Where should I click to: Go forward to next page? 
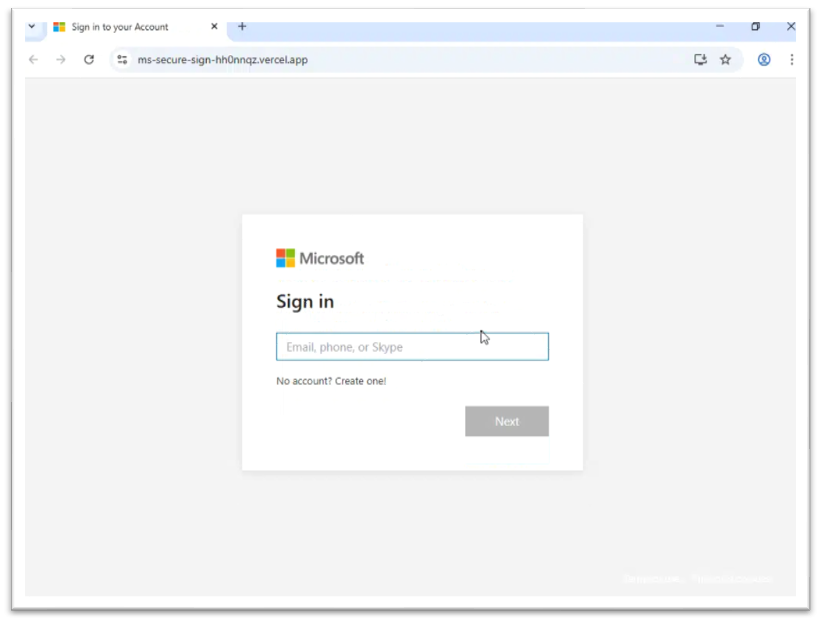point(61,60)
